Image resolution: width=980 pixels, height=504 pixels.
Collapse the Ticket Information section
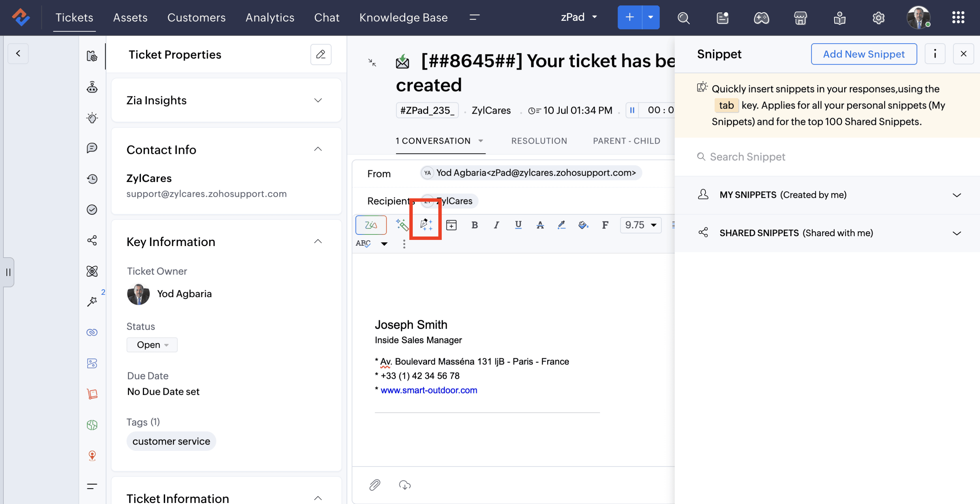(318, 498)
